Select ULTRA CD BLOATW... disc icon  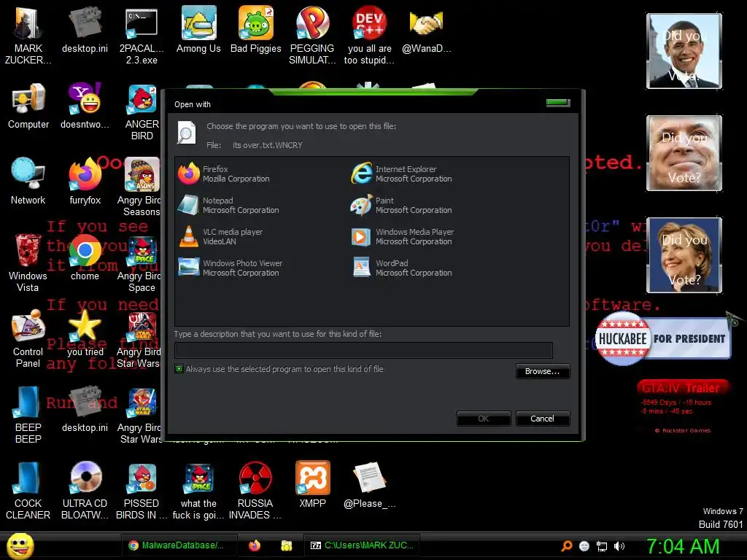85,491
